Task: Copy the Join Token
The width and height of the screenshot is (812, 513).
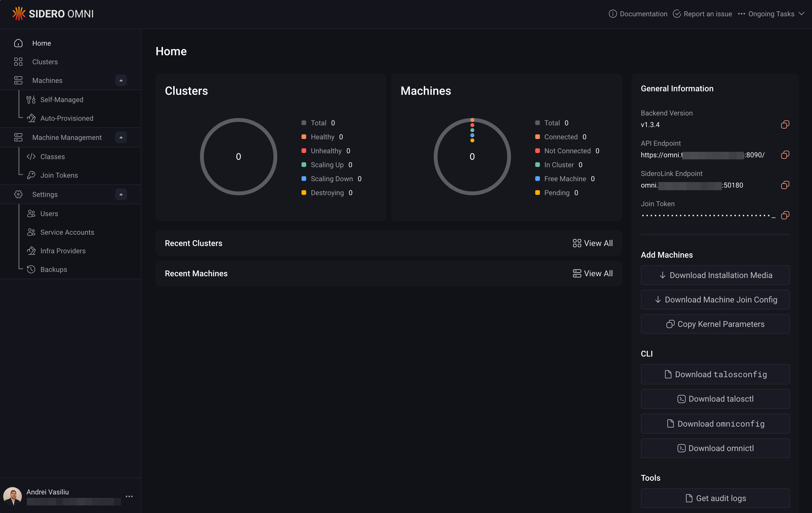Action: 785,215
